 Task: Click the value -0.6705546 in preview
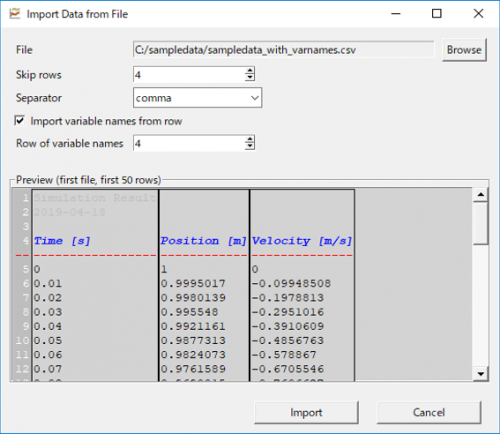click(288, 369)
